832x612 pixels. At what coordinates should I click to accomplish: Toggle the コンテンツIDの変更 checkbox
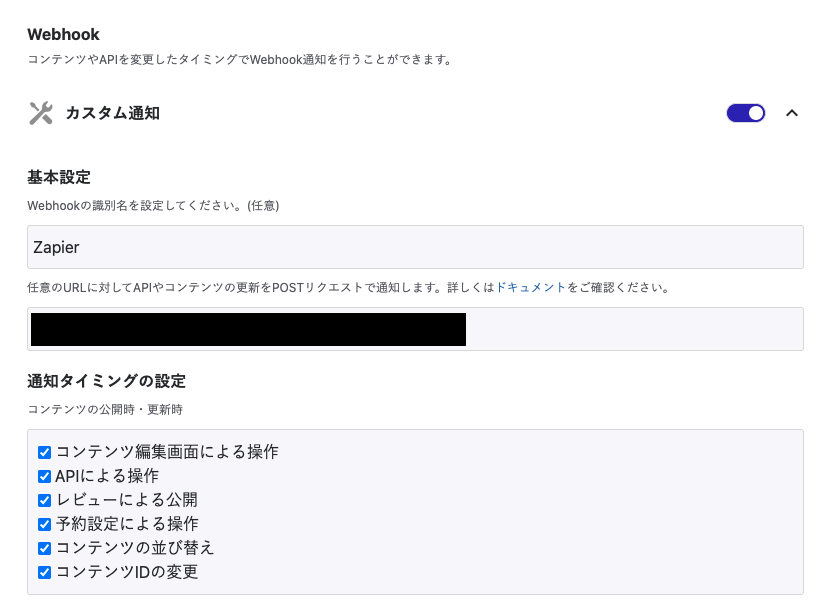44,573
